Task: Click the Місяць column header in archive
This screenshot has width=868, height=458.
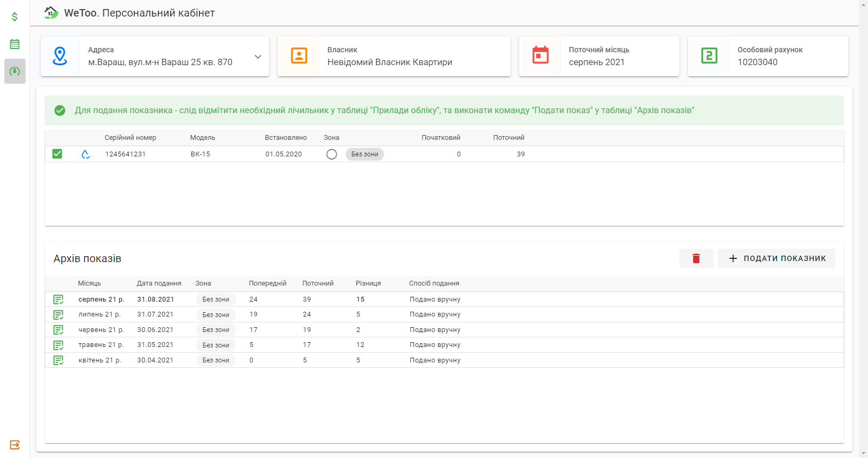Action: pos(89,283)
